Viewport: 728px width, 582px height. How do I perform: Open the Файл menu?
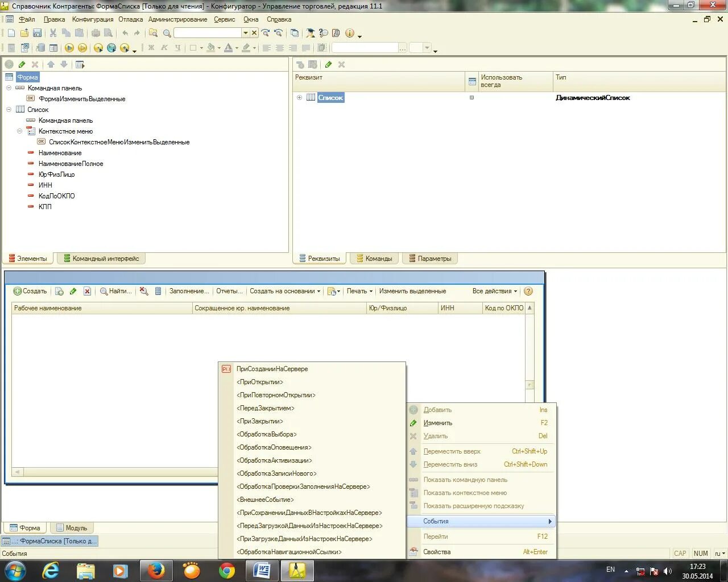tap(27, 19)
